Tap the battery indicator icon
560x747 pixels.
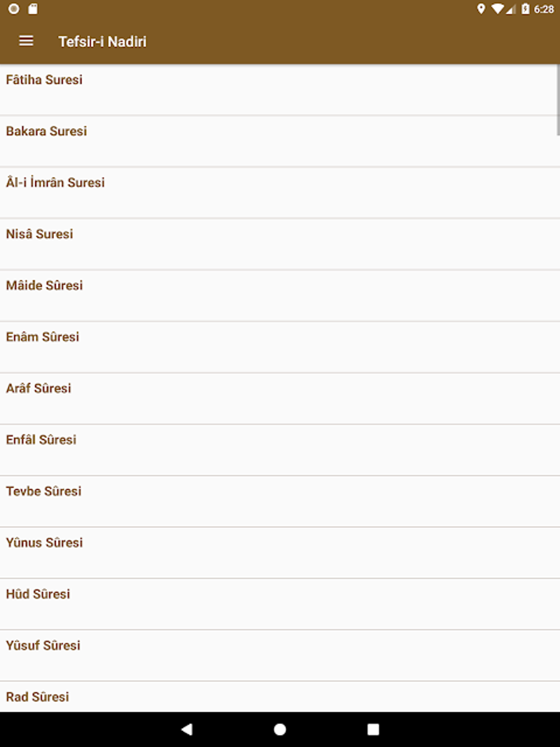click(524, 9)
